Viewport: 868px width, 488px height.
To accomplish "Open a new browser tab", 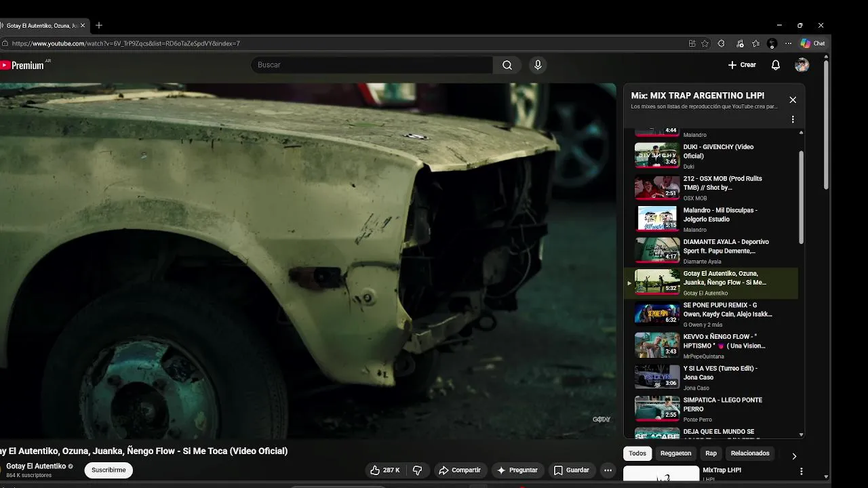I will click(x=99, y=25).
